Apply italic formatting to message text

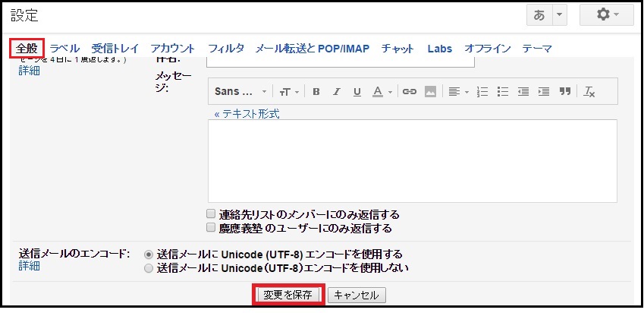pos(337,92)
